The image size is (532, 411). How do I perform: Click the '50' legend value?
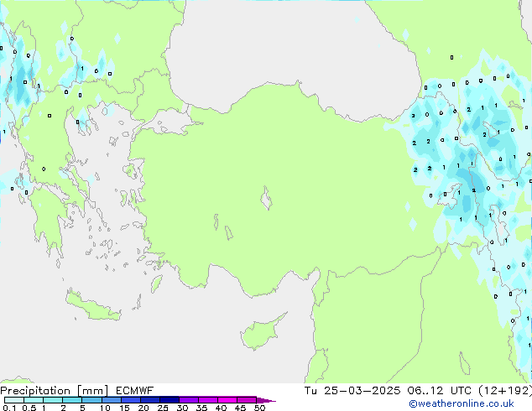pos(259,408)
